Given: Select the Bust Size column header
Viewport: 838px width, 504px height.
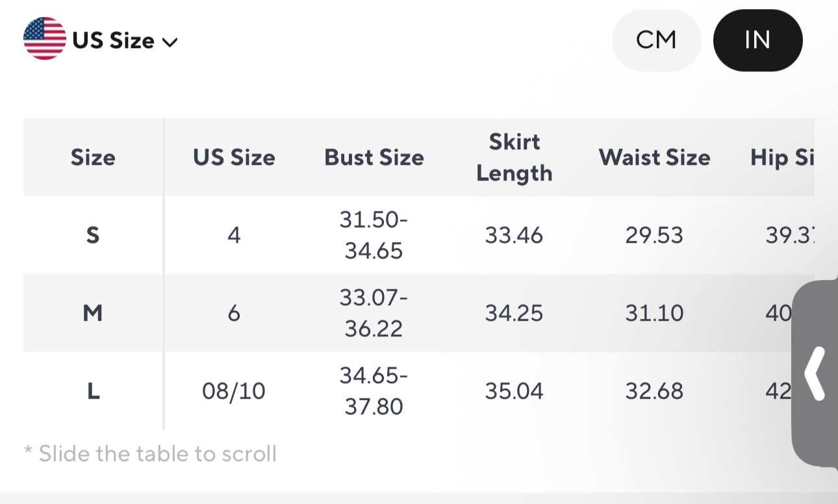Looking at the screenshot, I should pyautogui.click(x=374, y=157).
